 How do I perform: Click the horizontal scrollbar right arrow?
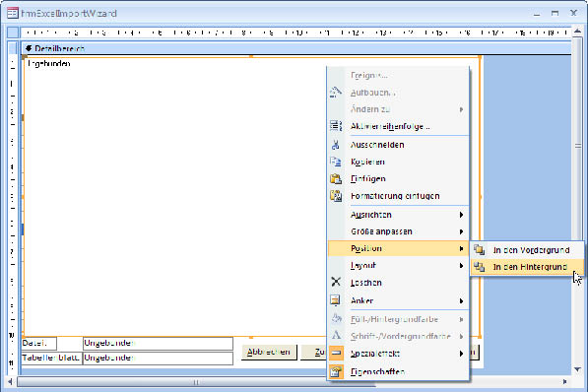pyautogui.click(x=564, y=382)
